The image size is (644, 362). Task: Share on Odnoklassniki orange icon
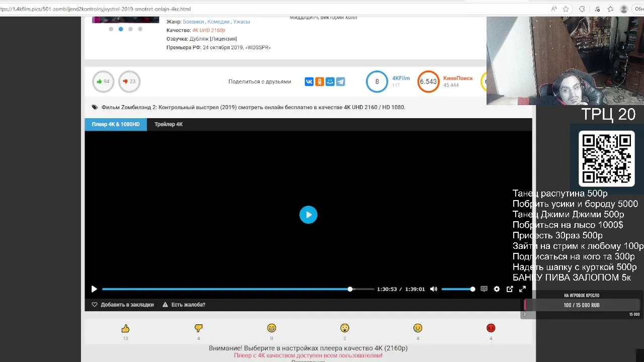tap(319, 81)
